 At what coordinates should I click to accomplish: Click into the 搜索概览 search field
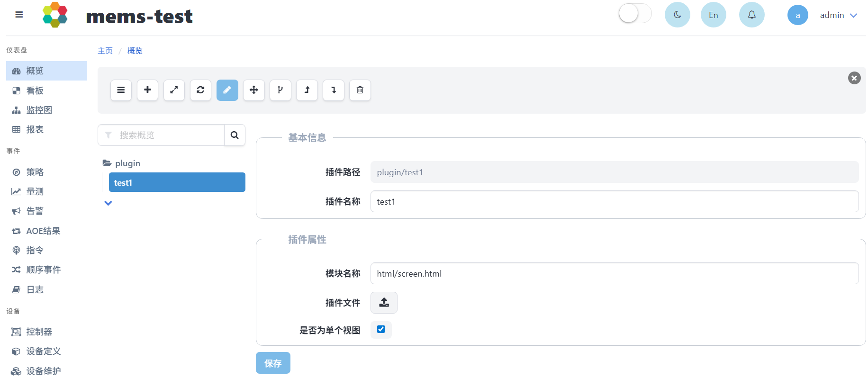click(161, 135)
